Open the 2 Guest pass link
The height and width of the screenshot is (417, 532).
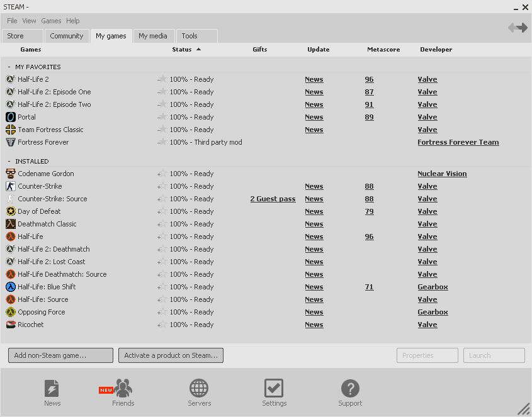click(x=273, y=199)
